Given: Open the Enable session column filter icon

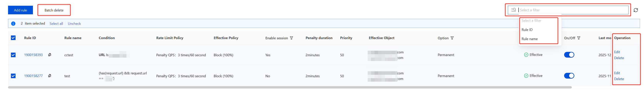Looking at the screenshot, I should (x=291, y=38).
